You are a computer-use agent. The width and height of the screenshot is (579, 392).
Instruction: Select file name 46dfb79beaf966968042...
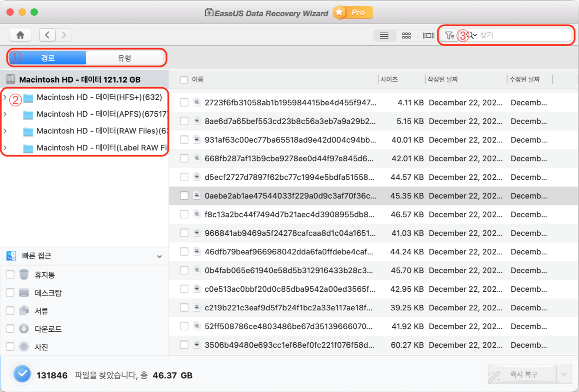point(289,252)
